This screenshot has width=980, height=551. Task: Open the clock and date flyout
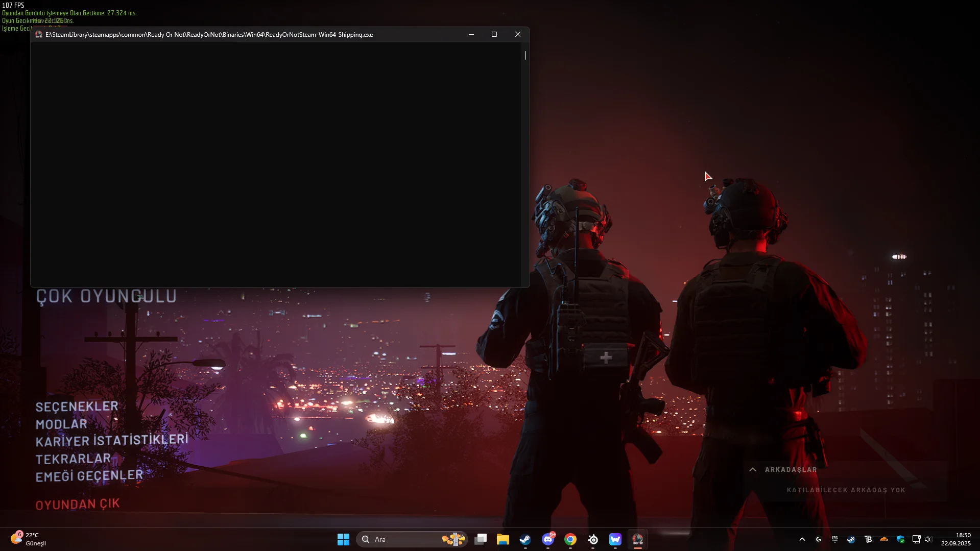pyautogui.click(x=956, y=539)
